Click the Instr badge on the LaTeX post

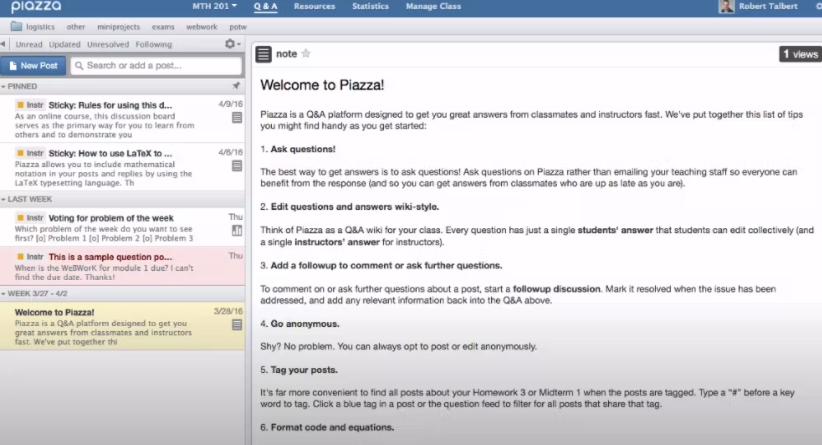coord(30,153)
